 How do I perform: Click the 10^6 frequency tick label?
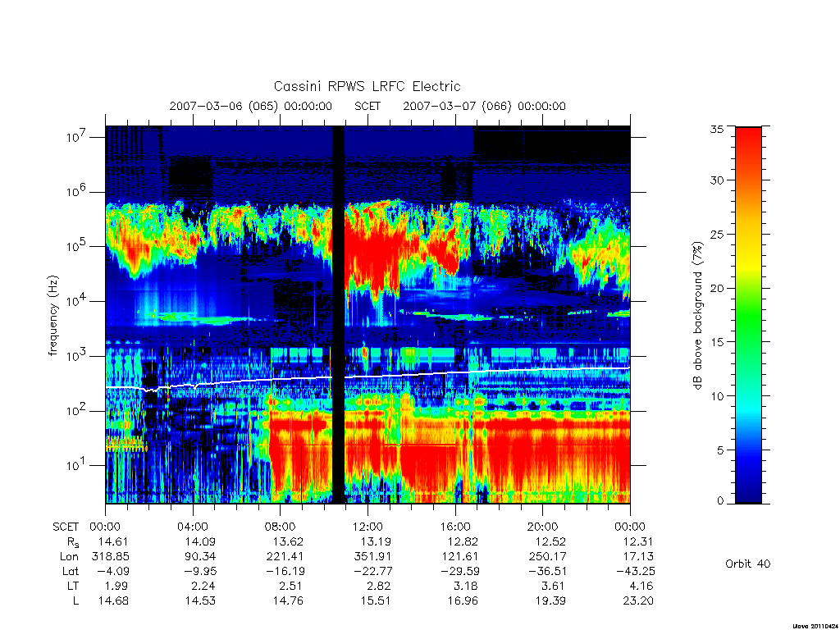pos(76,191)
